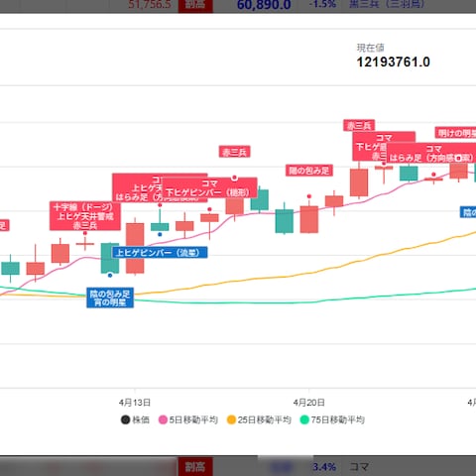
Task: Toggle the 株価 legend series
Action: click(x=135, y=419)
